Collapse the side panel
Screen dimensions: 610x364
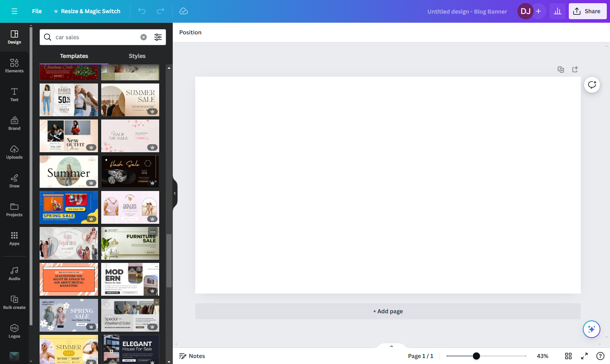(x=175, y=193)
